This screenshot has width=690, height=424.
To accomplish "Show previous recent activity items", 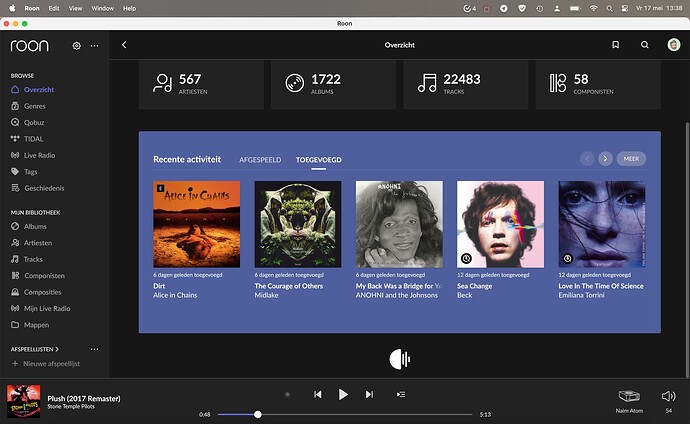I will coord(587,159).
